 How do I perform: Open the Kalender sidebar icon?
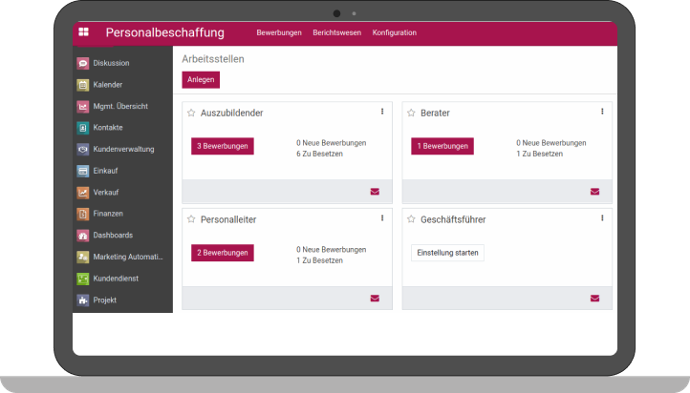(x=83, y=84)
